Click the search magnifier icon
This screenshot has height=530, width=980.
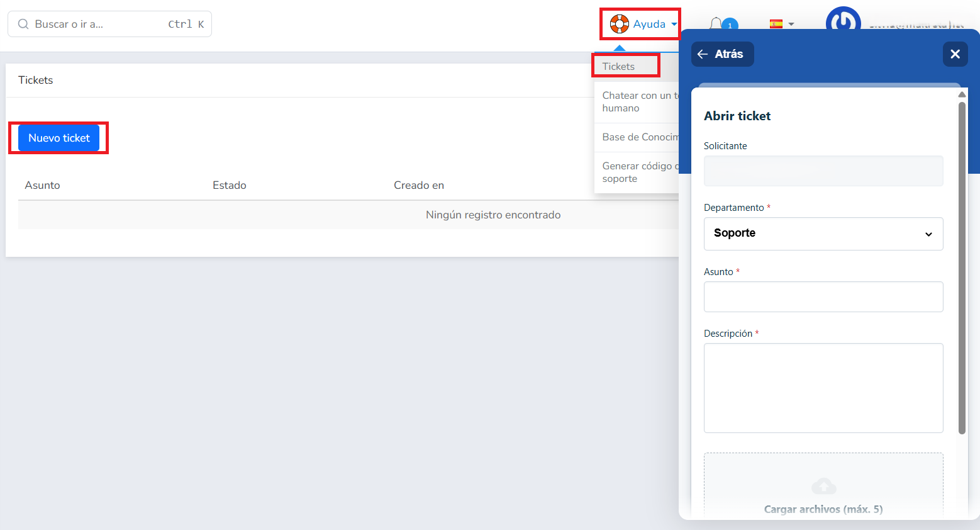(x=23, y=24)
